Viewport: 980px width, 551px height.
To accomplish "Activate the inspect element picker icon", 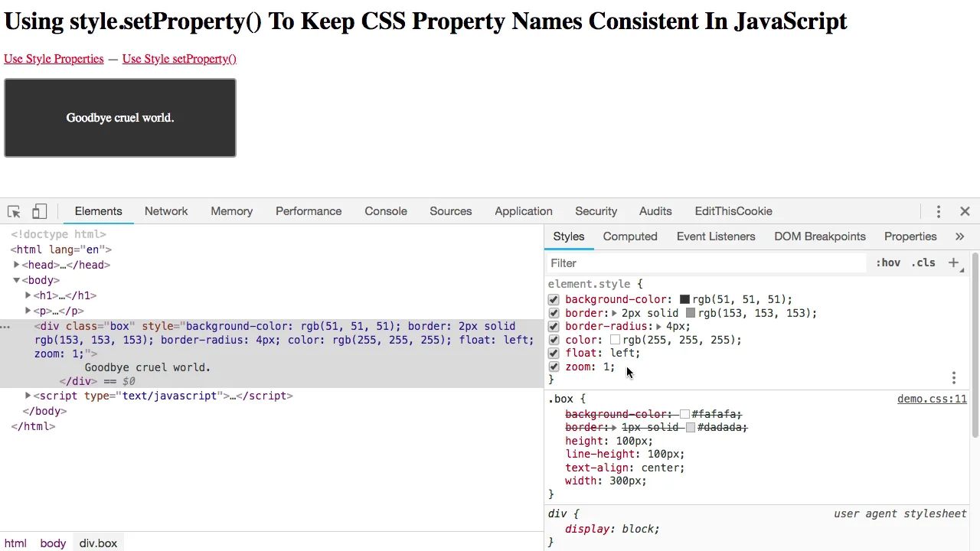I will (14, 211).
